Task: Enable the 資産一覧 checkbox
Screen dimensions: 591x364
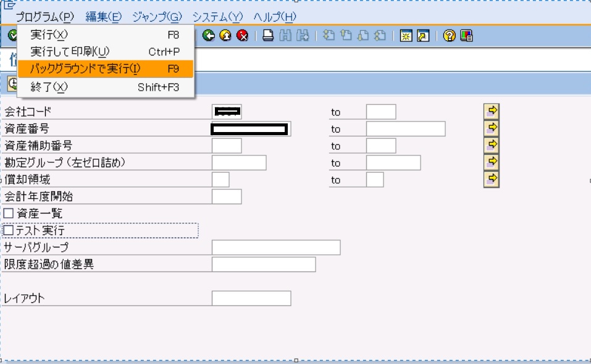Action: tap(9, 213)
